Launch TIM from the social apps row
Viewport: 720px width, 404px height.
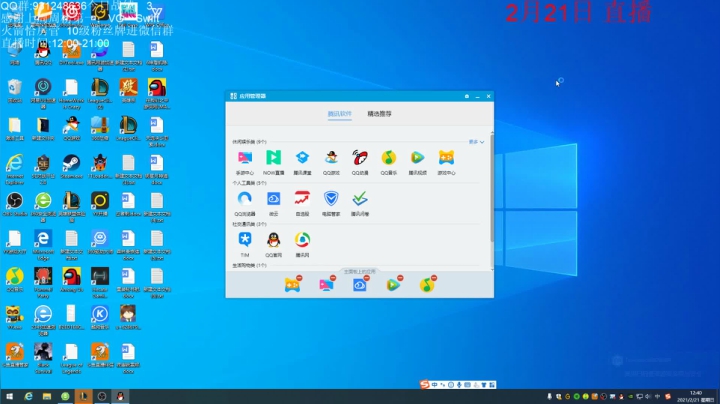click(x=245, y=240)
